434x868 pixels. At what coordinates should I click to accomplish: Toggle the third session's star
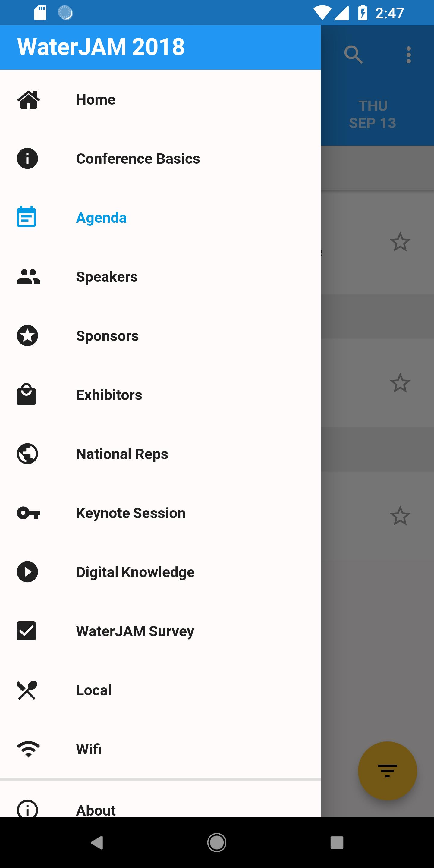[x=400, y=516]
